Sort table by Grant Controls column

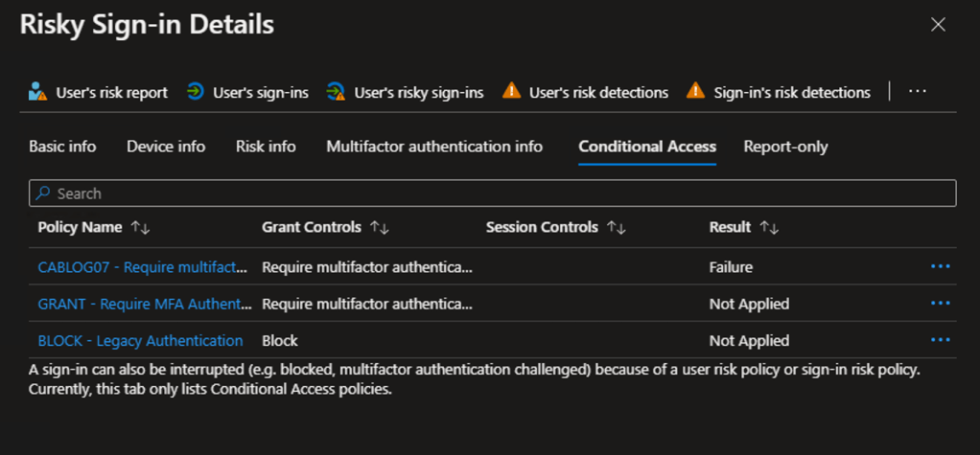pyautogui.click(x=380, y=228)
